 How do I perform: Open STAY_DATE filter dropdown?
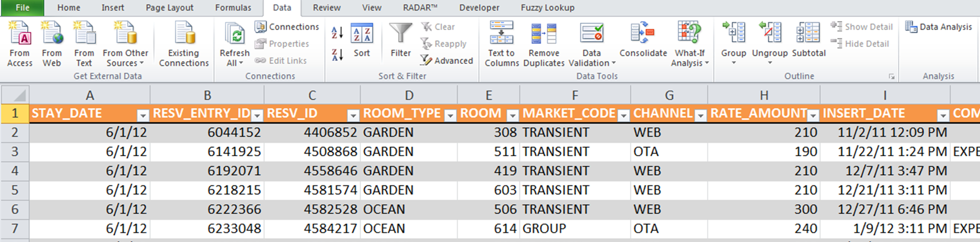pos(142,115)
